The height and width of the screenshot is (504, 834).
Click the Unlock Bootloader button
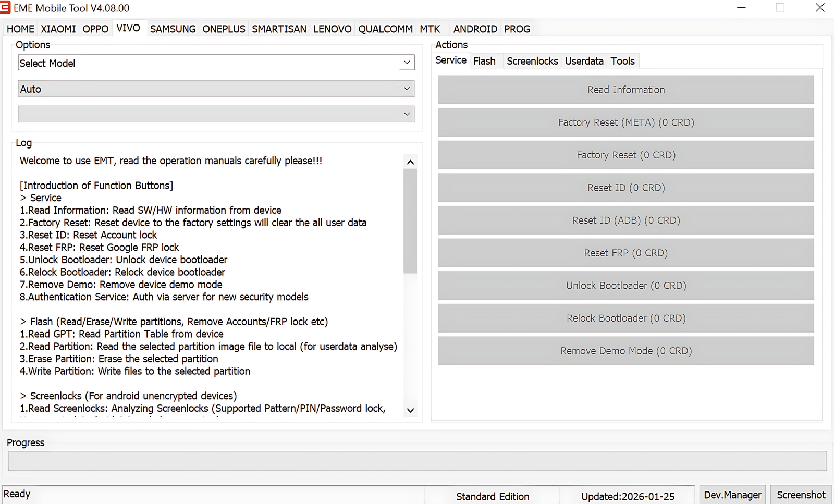pyautogui.click(x=625, y=285)
